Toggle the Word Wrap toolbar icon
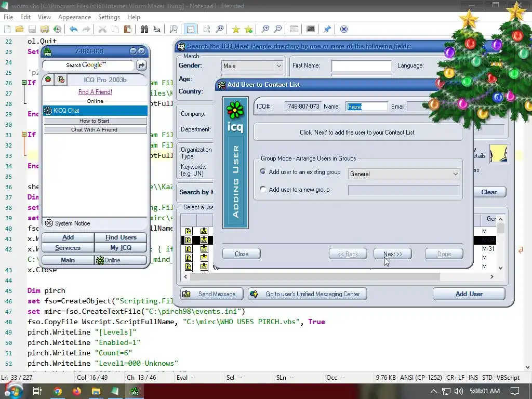Image resolution: width=532 pixels, height=399 pixels. pyautogui.click(x=191, y=29)
